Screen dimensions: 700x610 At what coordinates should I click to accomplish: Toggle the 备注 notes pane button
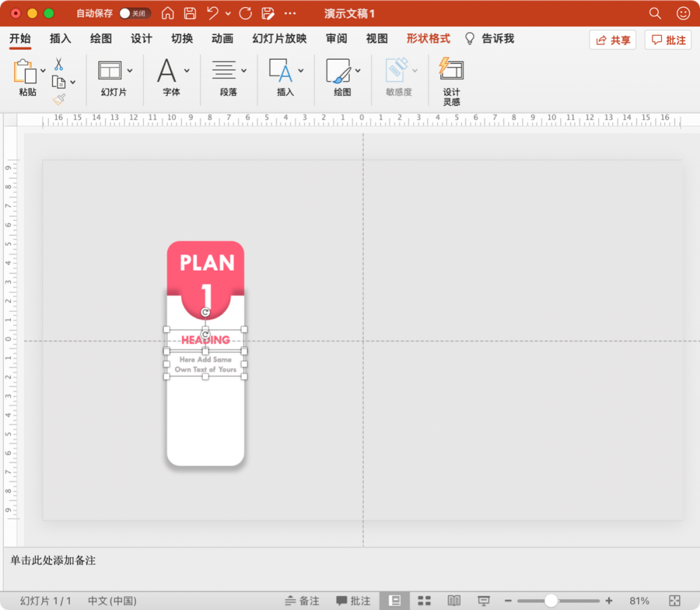point(302,601)
